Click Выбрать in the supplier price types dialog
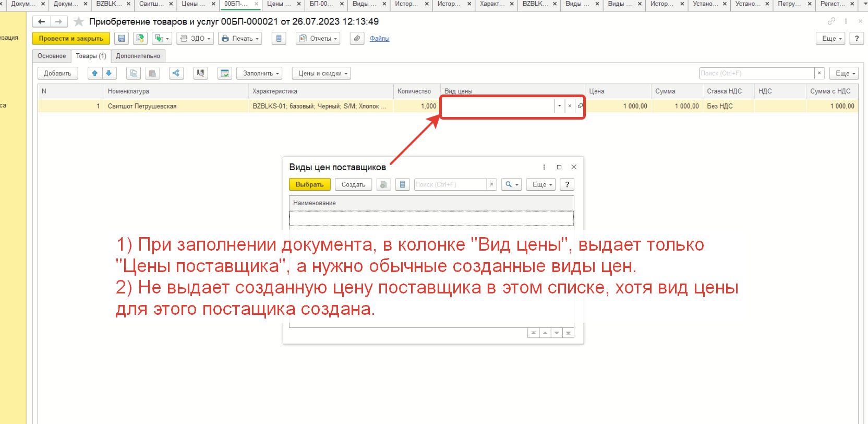 click(309, 184)
